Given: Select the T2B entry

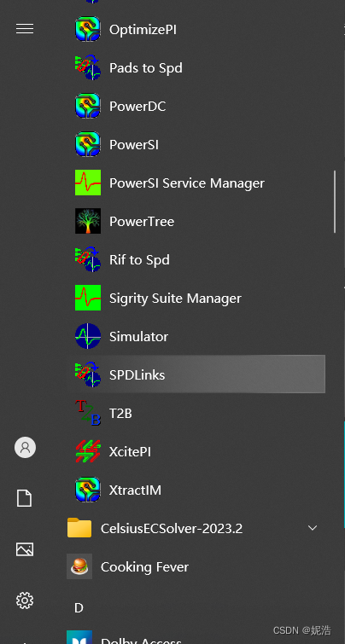Looking at the screenshot, I should coord(196,413).
